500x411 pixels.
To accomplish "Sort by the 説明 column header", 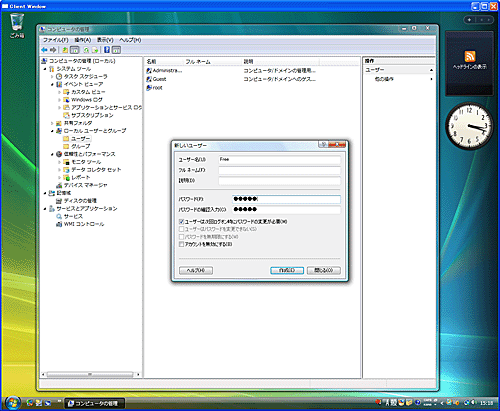I will tap(281, 62).
